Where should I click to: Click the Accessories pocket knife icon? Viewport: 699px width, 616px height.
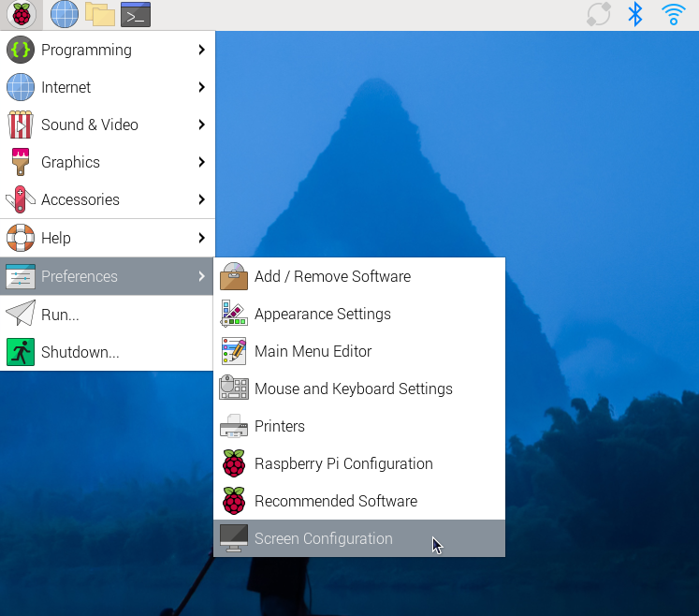click(x=20, y=199)
